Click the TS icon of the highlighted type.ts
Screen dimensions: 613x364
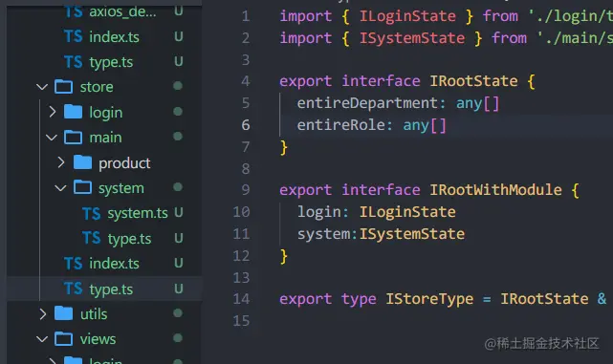point(73,289)
